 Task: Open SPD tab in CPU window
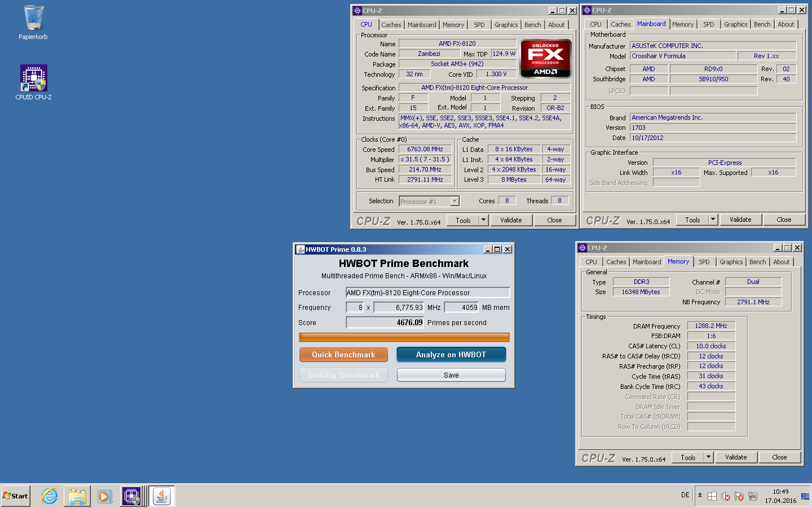(x=479, y=25)
